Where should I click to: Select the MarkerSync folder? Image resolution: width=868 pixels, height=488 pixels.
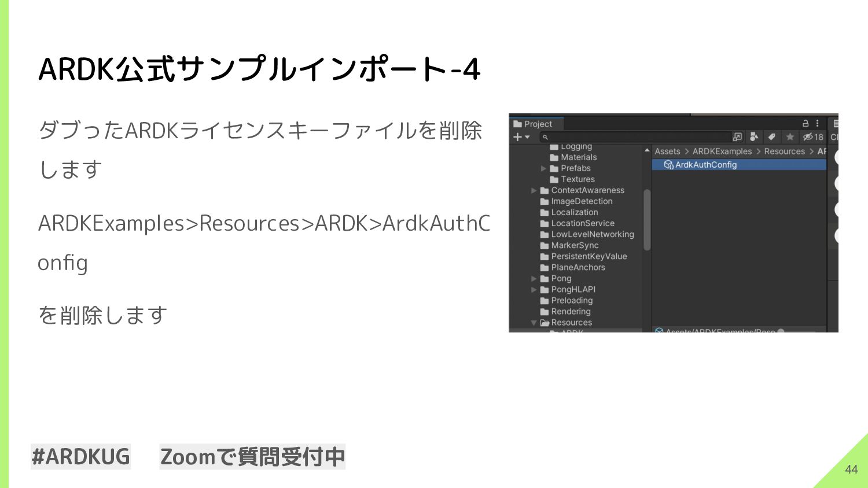(569, 245)
